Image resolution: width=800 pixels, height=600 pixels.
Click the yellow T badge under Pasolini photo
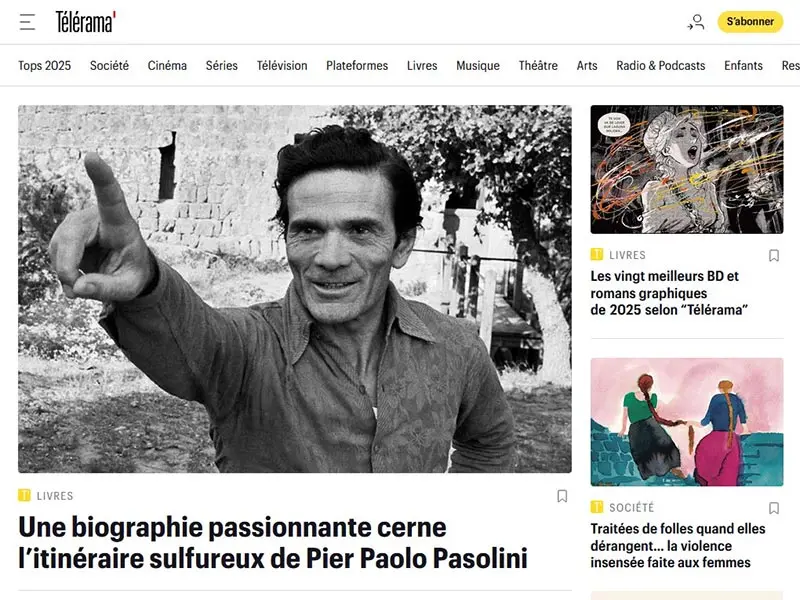tap(24, 495)
